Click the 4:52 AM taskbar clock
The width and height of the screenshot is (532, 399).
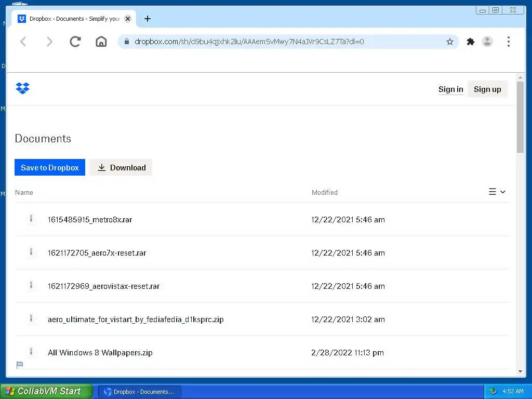pyautogui.click(x=513, y=391)
